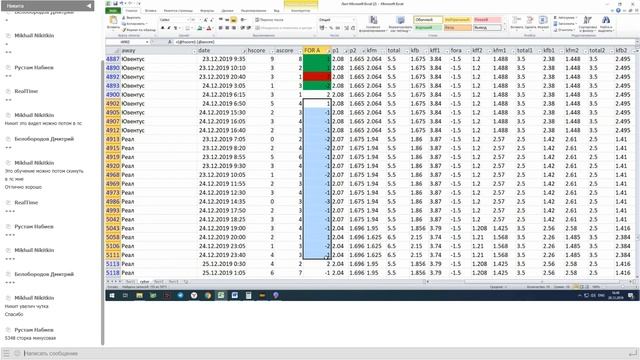Screen dimensions: 640x360
Task: Click the Find and Select binoculars icon
Action: pyautogui.click(x=606, y=20)
